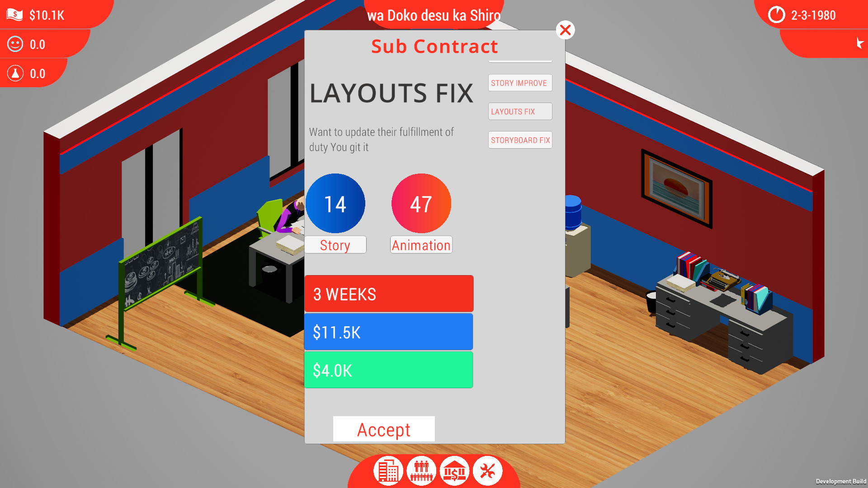Close the Sub Contract dialog
Viewport: 868px width, 488px height.
pyautogui.click(x=565, y=30)
